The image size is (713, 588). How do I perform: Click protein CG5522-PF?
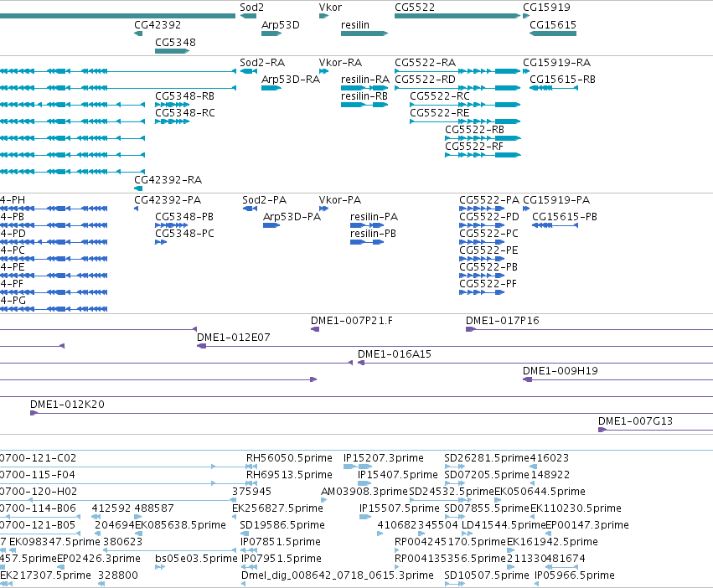(488, 284)
